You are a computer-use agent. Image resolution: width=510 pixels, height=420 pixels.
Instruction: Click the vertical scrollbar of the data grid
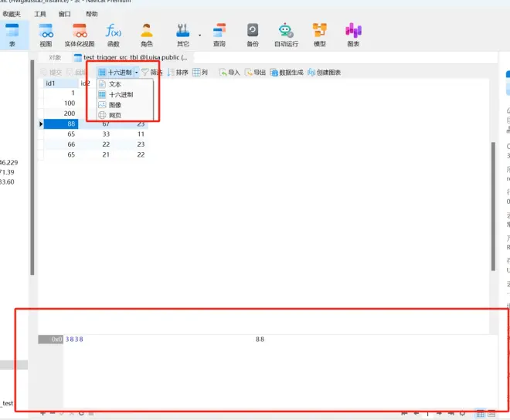point(494,206)
